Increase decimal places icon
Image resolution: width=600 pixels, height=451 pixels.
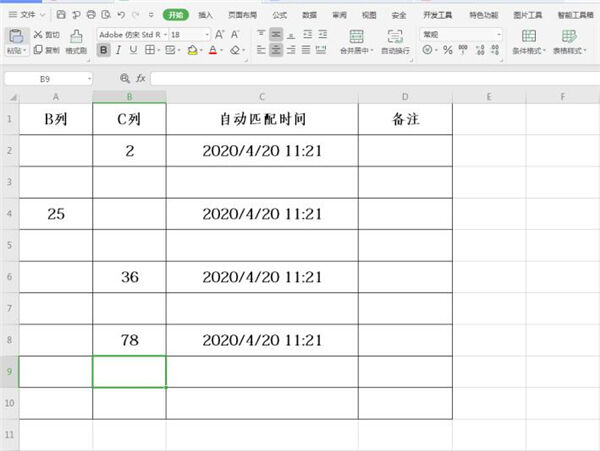pyautogui.click(x=480, y=50)
